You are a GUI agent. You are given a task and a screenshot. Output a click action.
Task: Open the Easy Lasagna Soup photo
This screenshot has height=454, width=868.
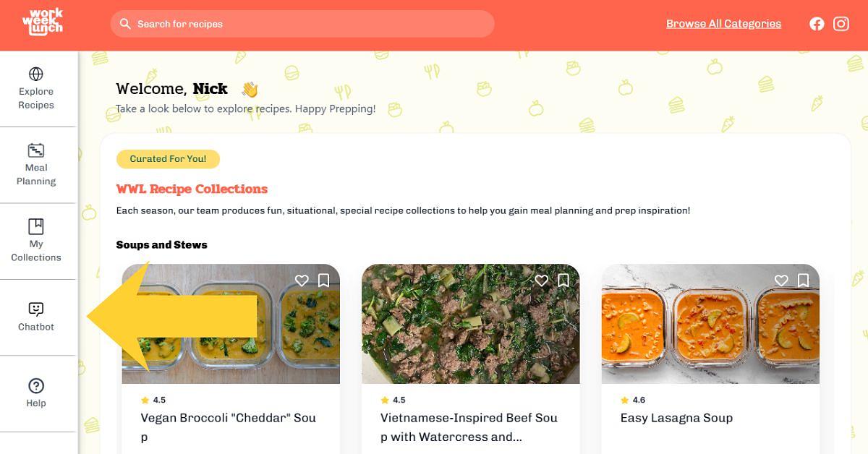[710, 324]
